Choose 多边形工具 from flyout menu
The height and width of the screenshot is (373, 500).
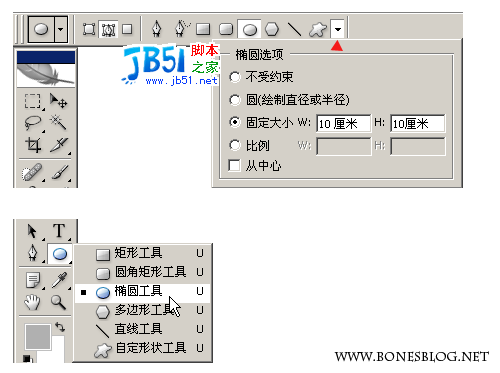(x=143, y=311)
